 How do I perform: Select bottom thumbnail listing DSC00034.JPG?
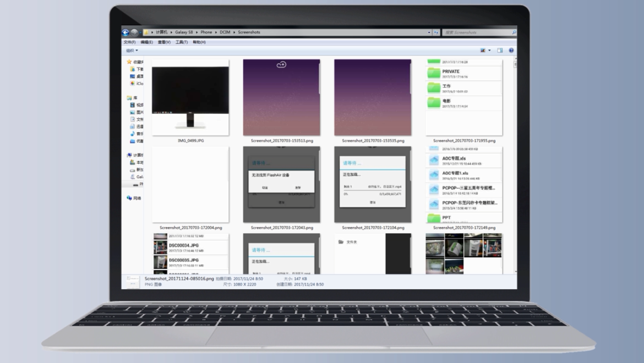click(190, 254)
